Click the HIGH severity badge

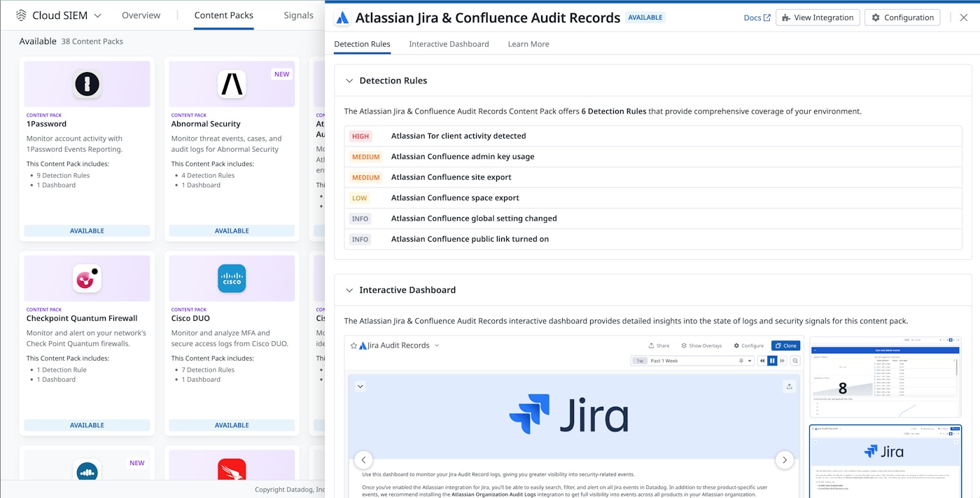(x=360, y=137)
